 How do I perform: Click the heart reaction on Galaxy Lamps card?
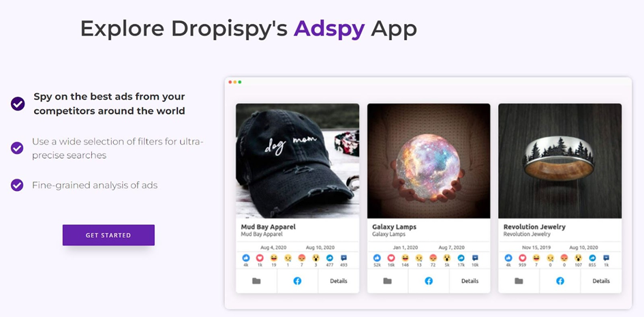391,258
